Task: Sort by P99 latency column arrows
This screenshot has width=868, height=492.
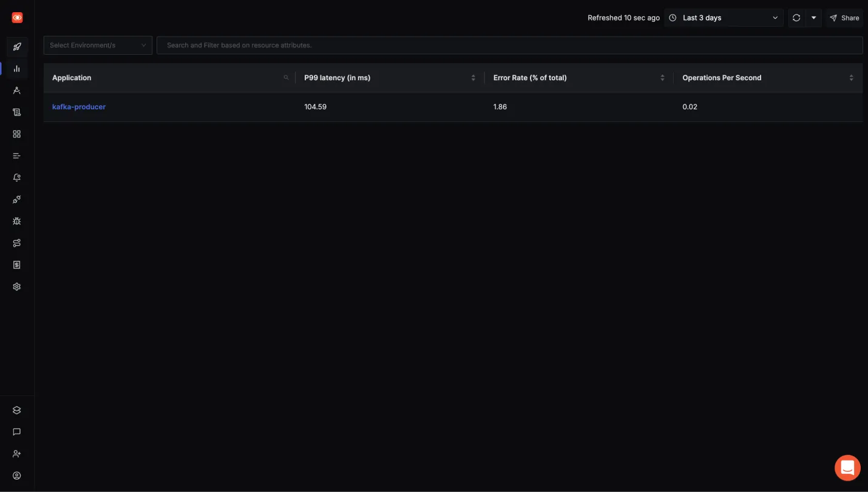Action: click(x=473, y=78)
